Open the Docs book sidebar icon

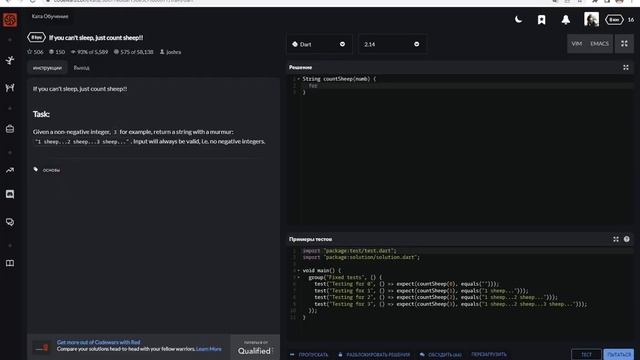pyautogui.click(x=10, y=263)
